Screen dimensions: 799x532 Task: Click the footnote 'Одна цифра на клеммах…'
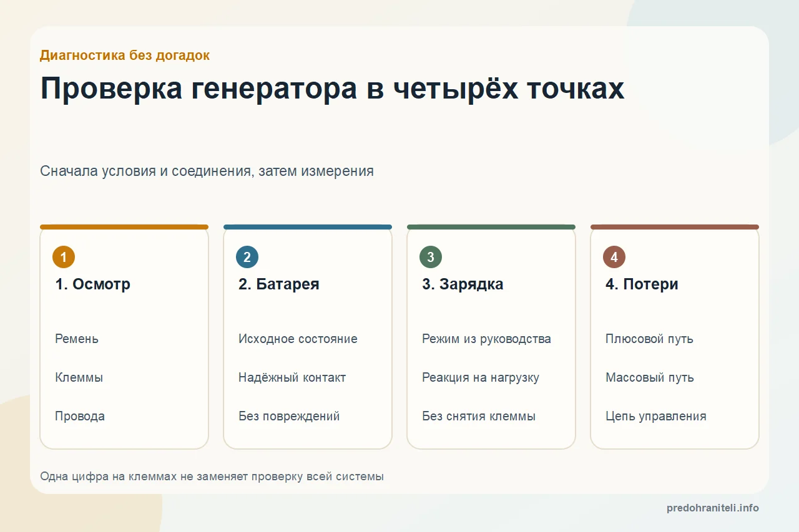point(212,476)
